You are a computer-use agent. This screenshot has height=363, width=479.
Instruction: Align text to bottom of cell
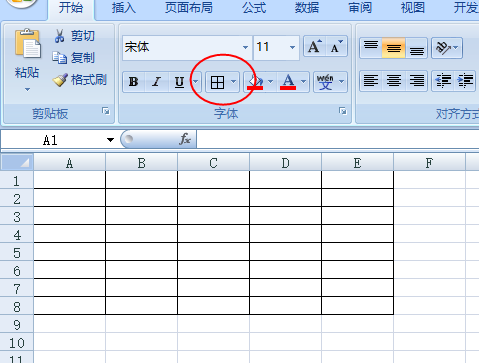pos(416,48)
